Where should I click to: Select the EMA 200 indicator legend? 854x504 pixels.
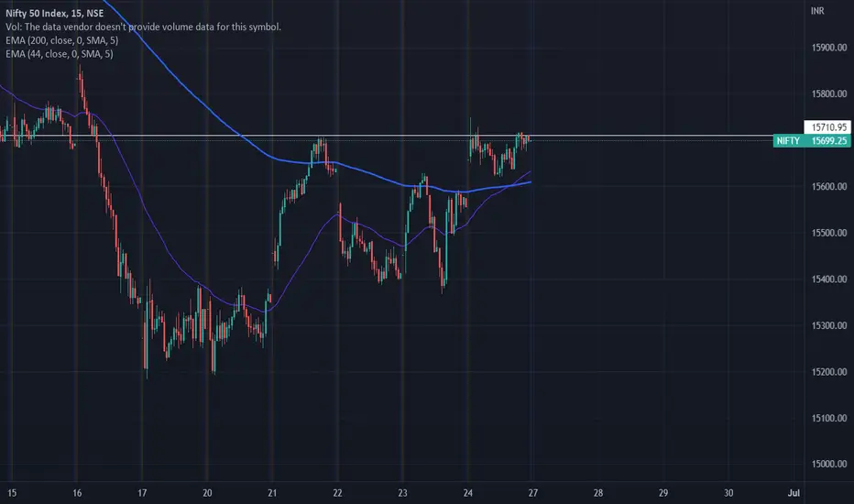[61, 40]
